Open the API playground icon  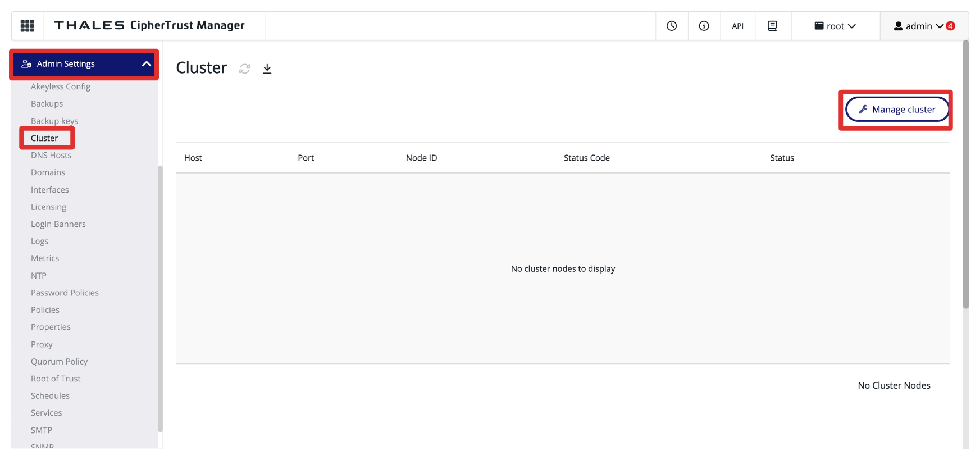(737, 26)
